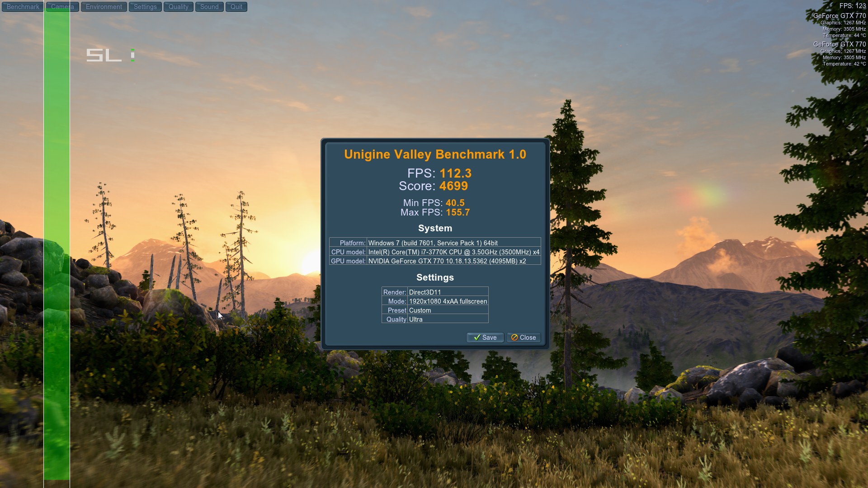Viewport: 868px width, 488px height.
Task: Toggle the Quality Ultra setting
Action: [x=447, y=319]
